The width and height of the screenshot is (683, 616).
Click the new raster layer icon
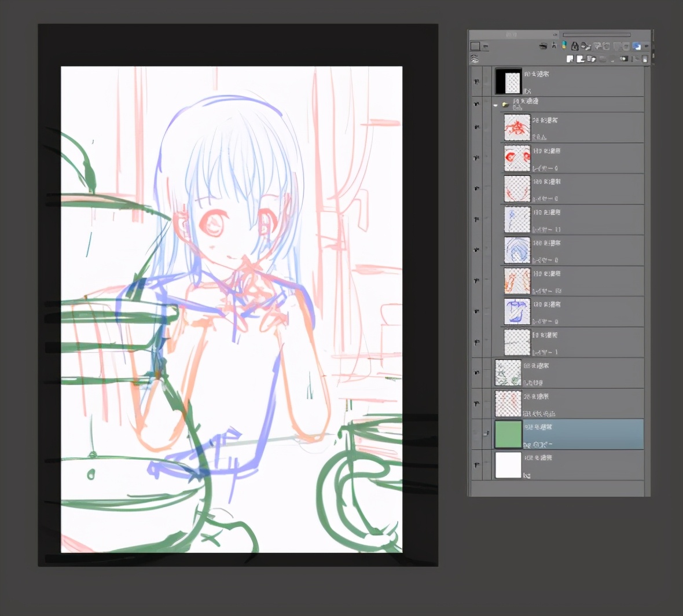coord(570,58)
